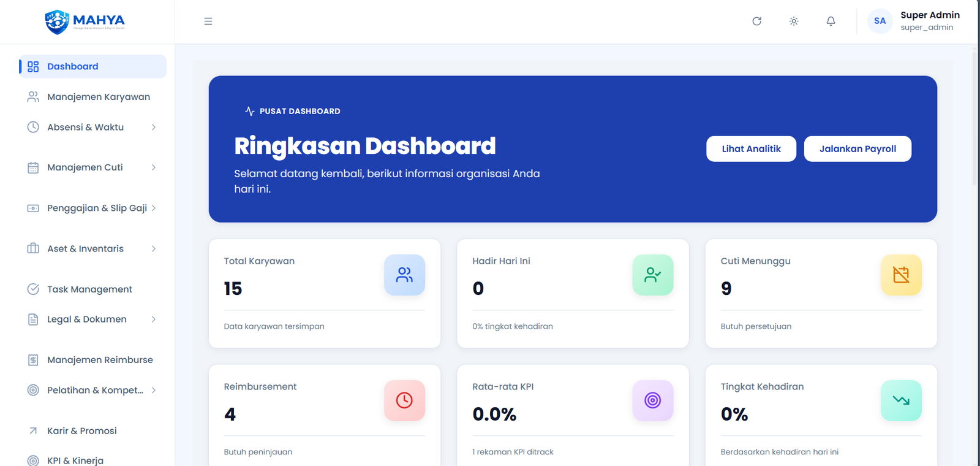Click "1 rekaman KPI ditrack" text

(513, 452)
